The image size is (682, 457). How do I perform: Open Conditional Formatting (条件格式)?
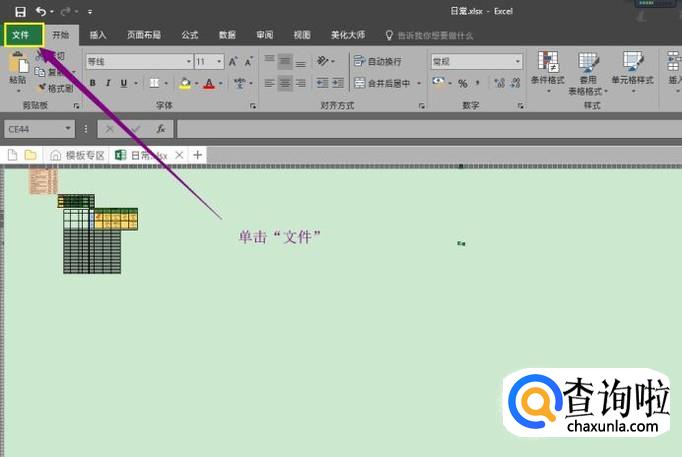547,68
